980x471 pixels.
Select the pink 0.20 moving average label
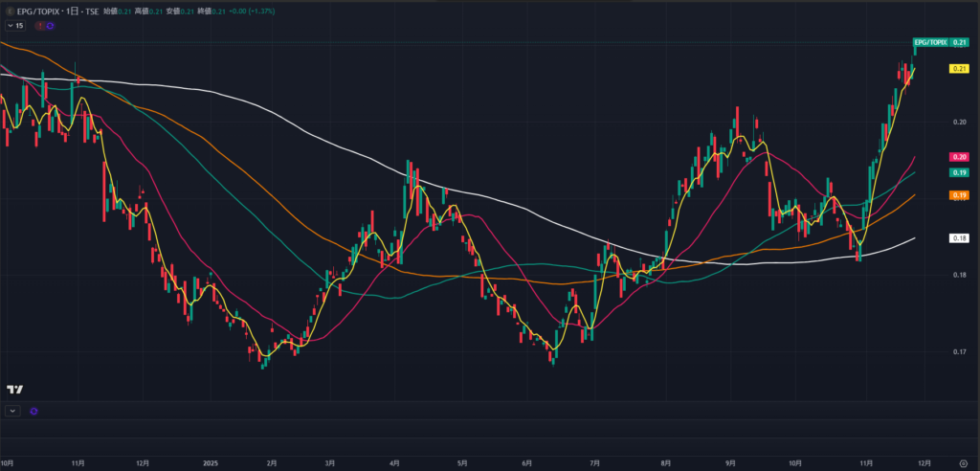(959, 156)
